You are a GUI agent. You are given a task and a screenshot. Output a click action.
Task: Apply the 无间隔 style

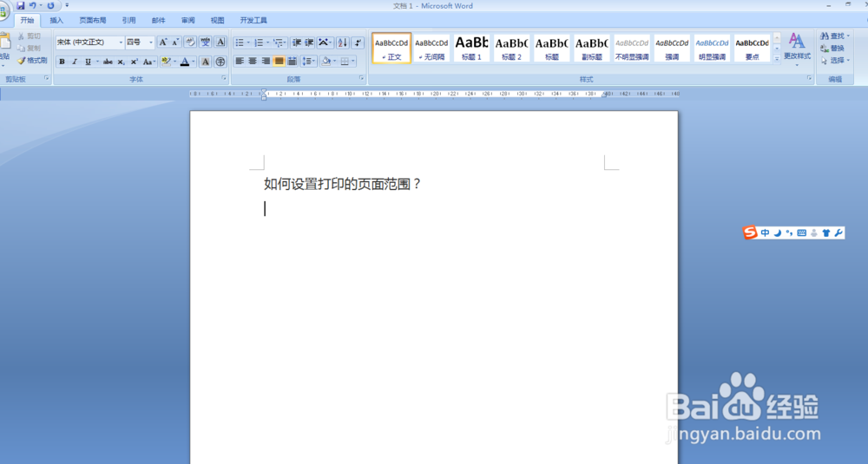[431, 48]
